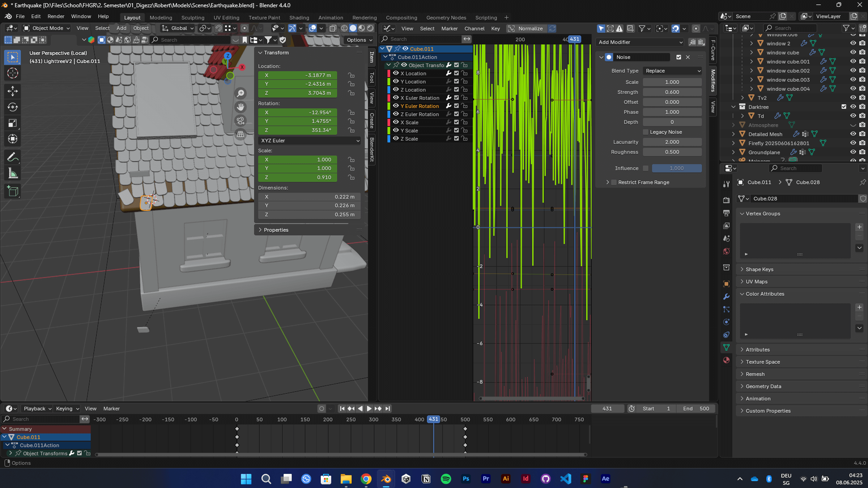This screenshot has height=488, width=868.
Task: Toggle the Darktree collection exclude checkbox
Action: [x=844, y=107]
